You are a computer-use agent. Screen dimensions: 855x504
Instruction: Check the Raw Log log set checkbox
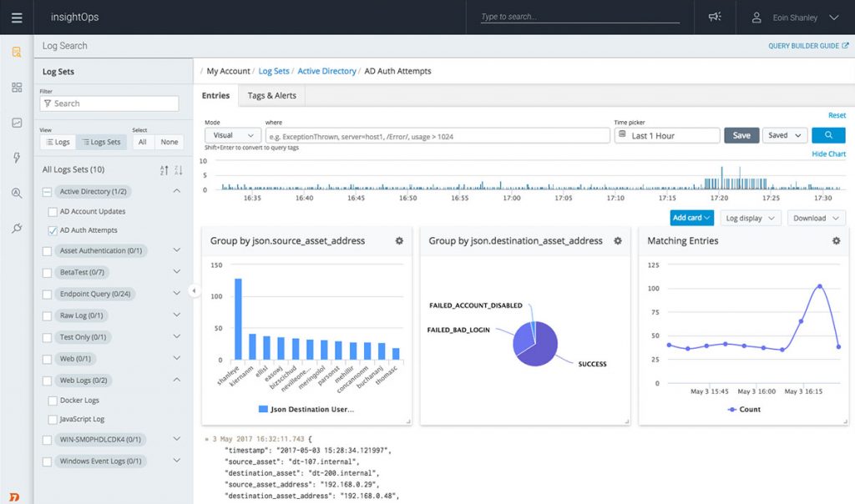[47, 316]
